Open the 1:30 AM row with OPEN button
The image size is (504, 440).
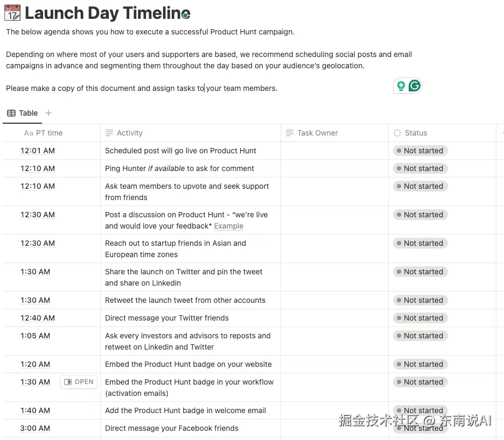(79, 382)
